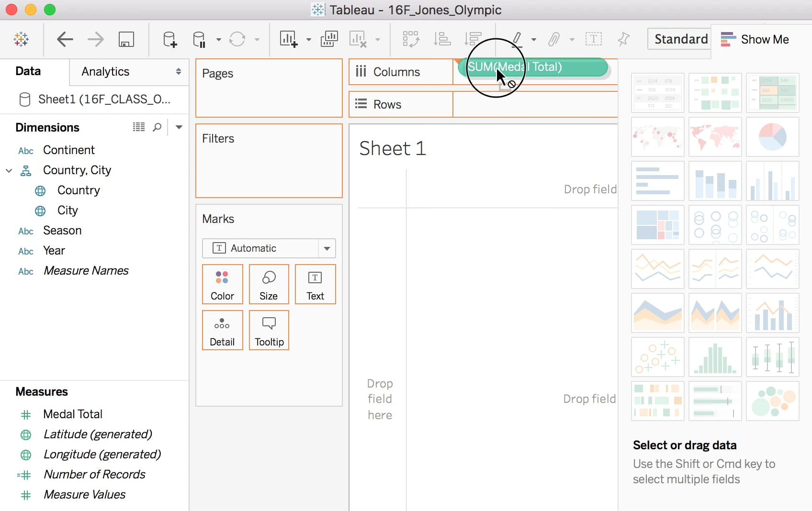Click the Detail marks button
This screenshot has height=511, width=812.
coord(223,330)
